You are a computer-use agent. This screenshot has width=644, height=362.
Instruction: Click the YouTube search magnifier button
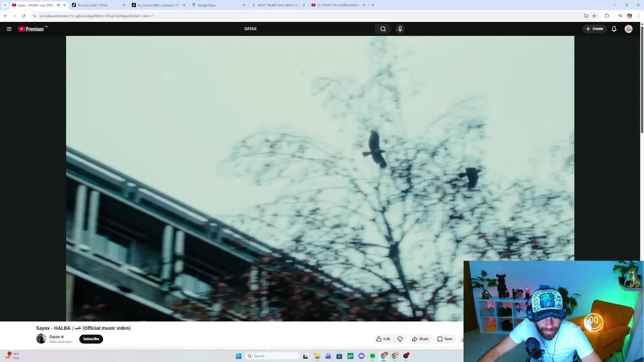(x=383, y=29)
